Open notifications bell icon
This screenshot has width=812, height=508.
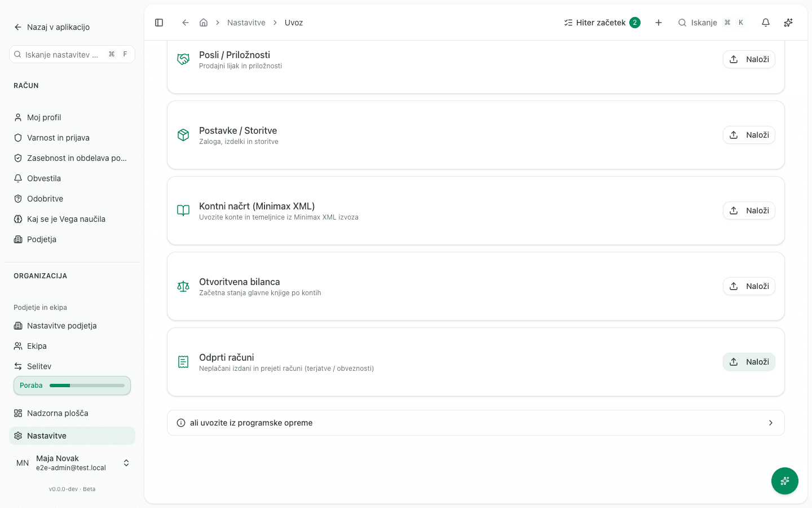point(766,23)
